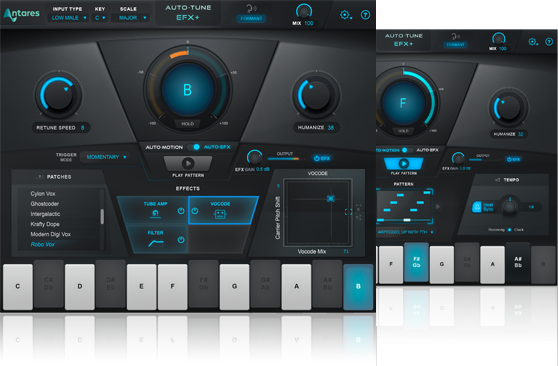
Task: Click highlighted F#/Gb key in right keyboard
Action: [x=416, y=262]
